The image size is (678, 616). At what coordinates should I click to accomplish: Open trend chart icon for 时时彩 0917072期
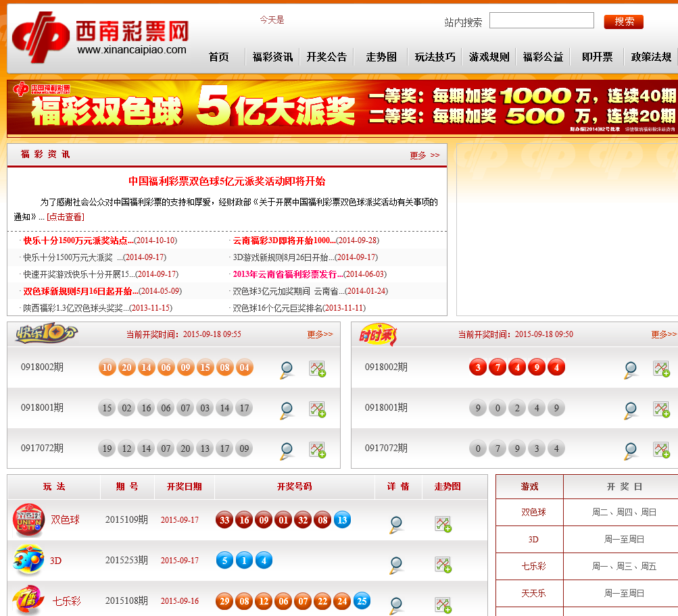click(662, 450)
